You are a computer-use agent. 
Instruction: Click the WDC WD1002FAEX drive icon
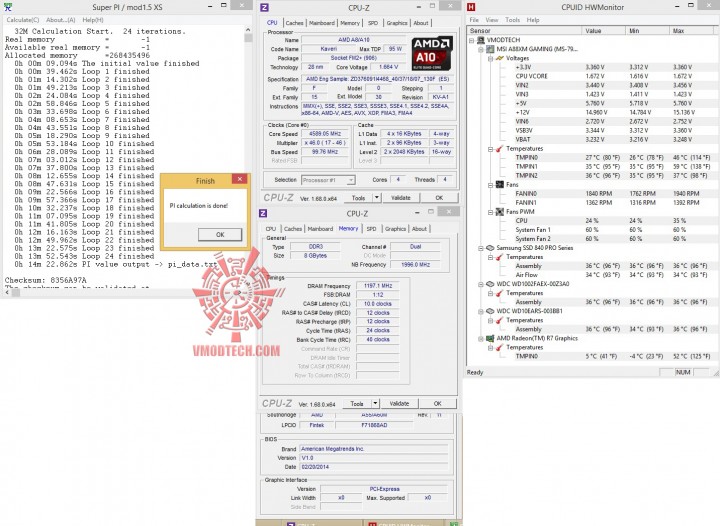[490, 284]
